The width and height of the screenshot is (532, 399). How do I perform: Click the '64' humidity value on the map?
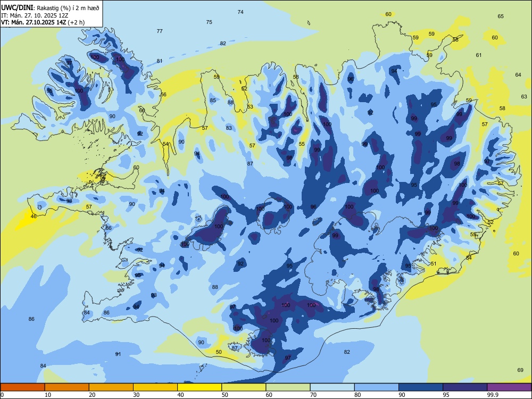click(518, 74)
